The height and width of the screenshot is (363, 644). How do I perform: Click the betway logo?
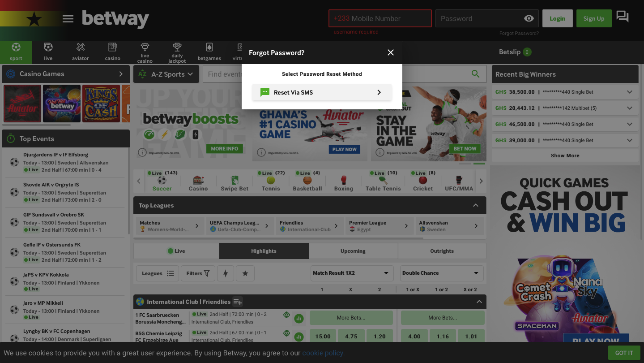[x=115, y=19]
